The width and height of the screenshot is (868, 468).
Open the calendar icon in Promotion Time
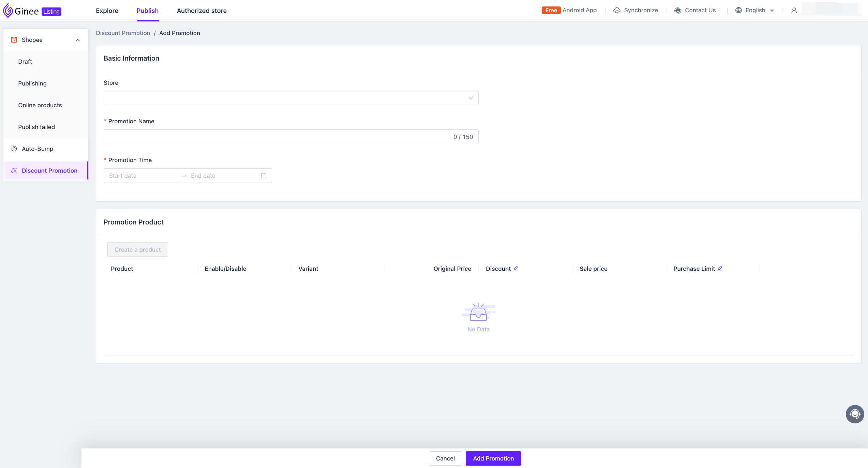(264, 176)
